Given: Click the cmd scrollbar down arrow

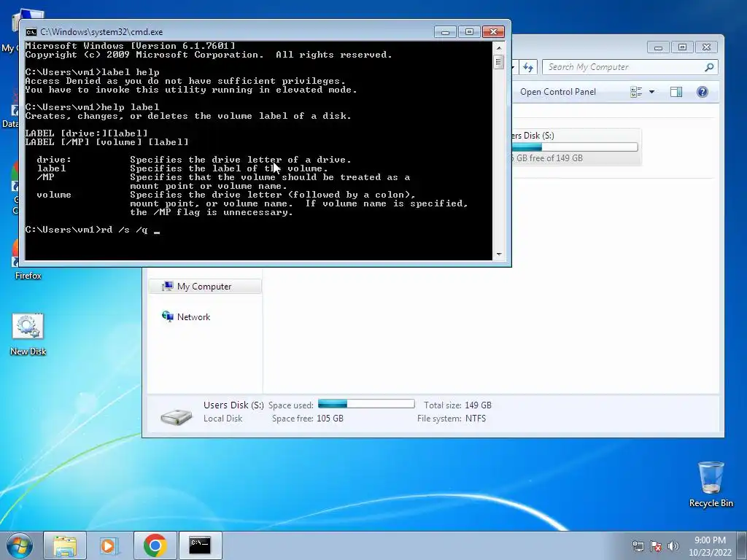Looking at the screenshot, I should pos(499,254).
